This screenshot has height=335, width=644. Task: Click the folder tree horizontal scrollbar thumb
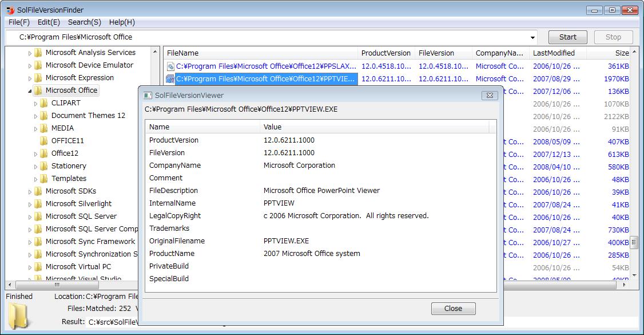click(x=57, y=285)
